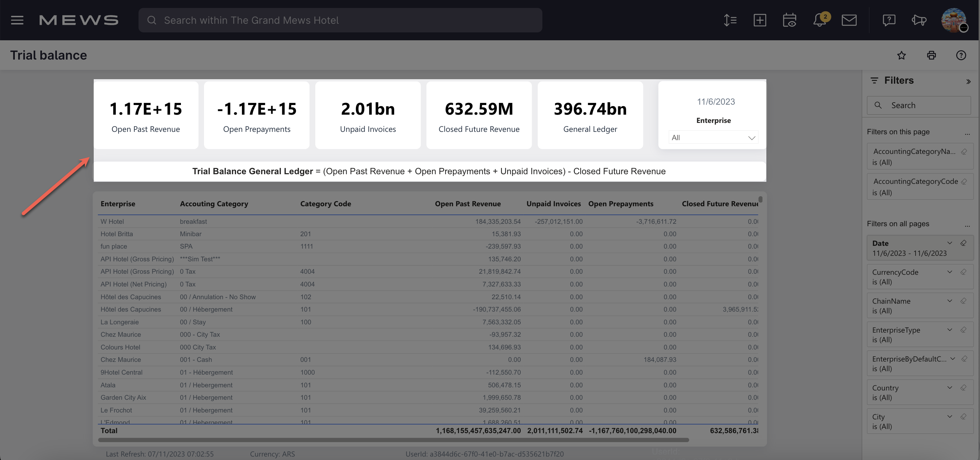Click the AccountingCategoryNa... filter card

[x=920, y=156]
